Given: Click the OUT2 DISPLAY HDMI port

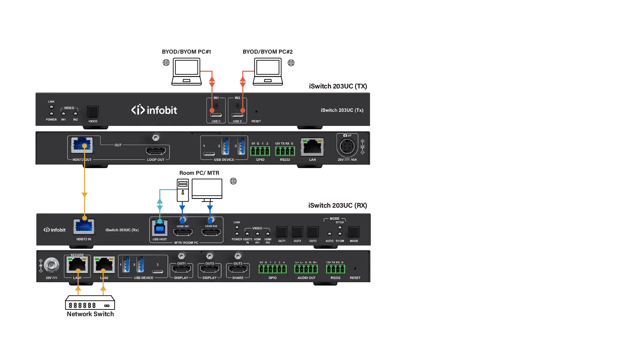Looking at the screenshot, I should coord(210,269).
